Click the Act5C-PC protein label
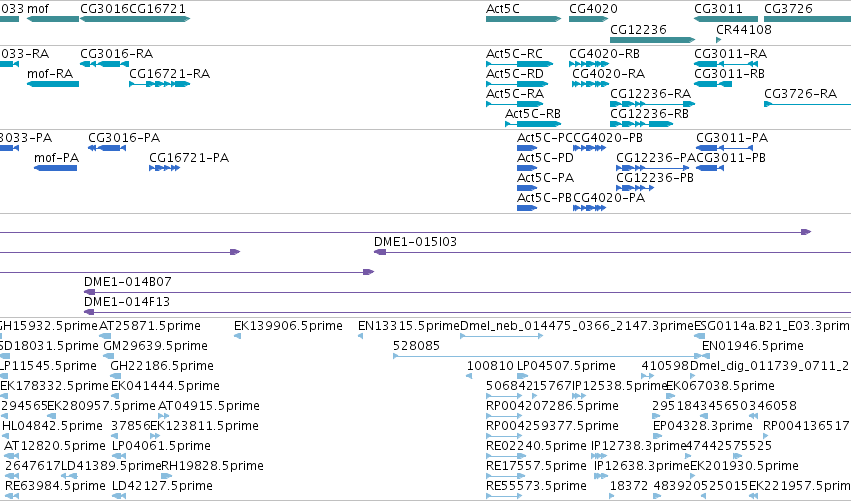This screenshot has width=851, height=501. 545,138
